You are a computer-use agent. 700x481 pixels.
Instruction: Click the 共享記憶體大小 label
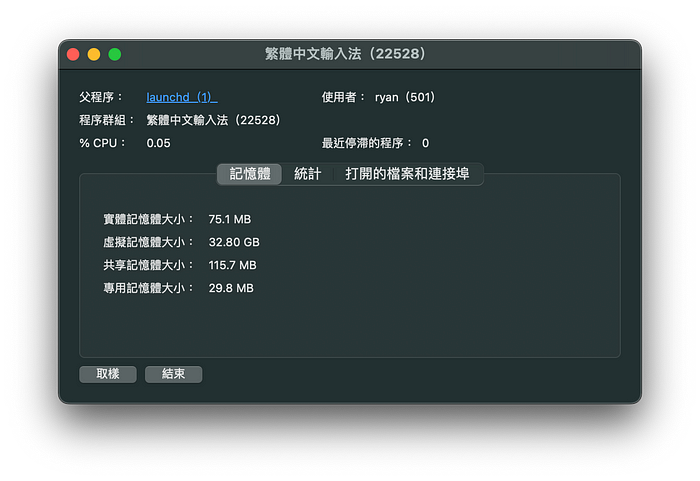pos(148,265)
